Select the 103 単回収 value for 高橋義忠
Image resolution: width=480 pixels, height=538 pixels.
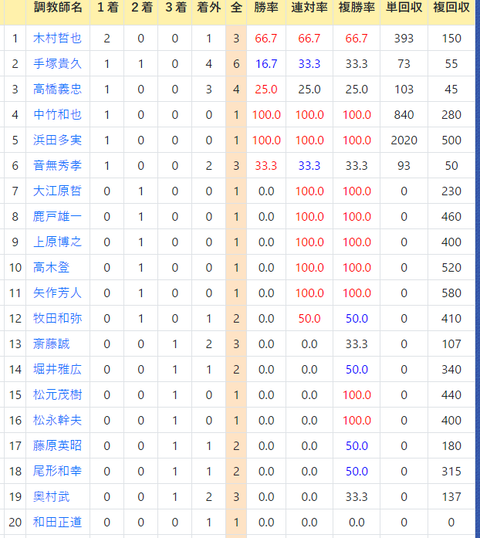[404, 89]
